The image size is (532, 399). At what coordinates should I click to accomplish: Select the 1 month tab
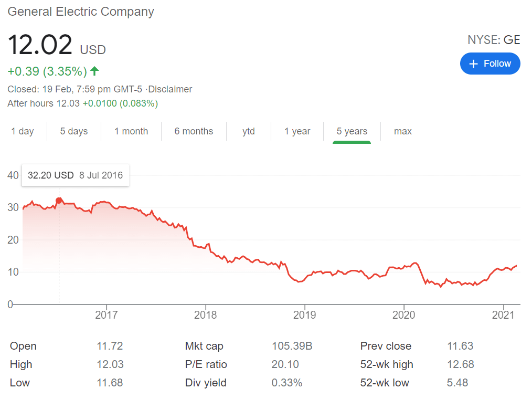(x=131, y=131)
